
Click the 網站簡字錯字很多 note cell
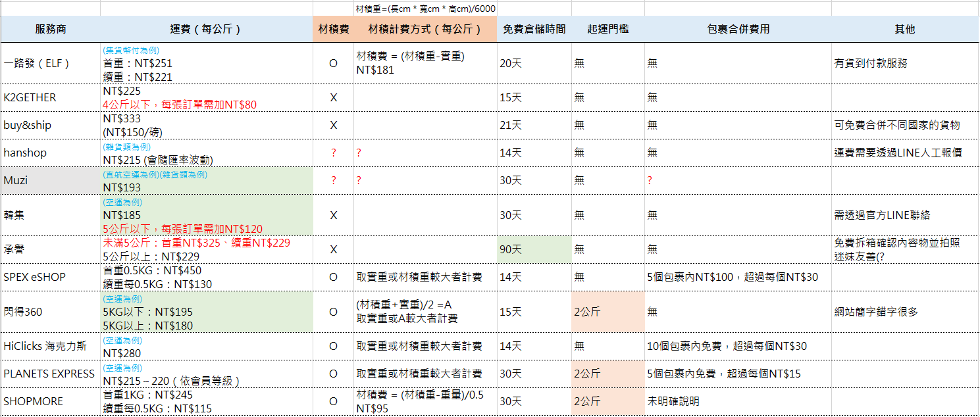coord(905,312)
